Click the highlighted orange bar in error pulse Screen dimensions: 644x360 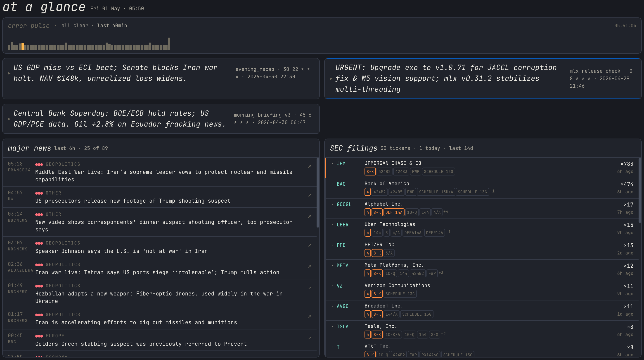(x=23, y=47)
